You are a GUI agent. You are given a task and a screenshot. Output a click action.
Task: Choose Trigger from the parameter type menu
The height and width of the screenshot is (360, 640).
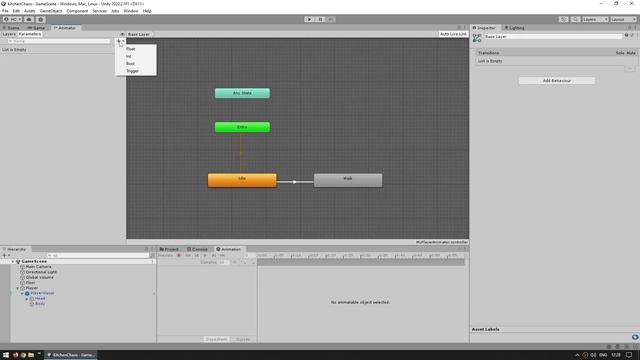[136, 71]
